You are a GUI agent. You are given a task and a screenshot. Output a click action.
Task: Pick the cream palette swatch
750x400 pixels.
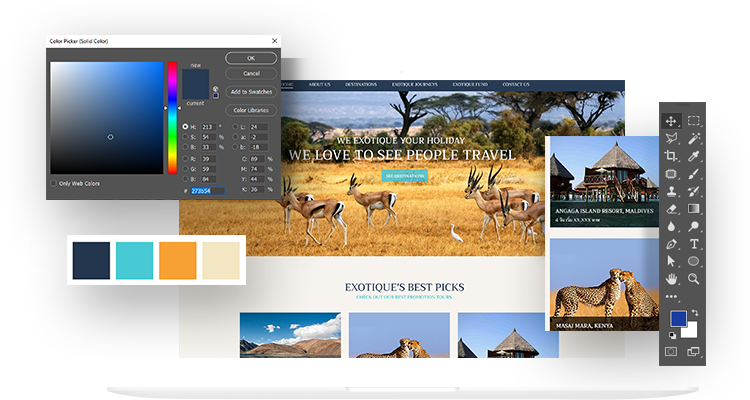pyautogui.click(x=221, y=260)
